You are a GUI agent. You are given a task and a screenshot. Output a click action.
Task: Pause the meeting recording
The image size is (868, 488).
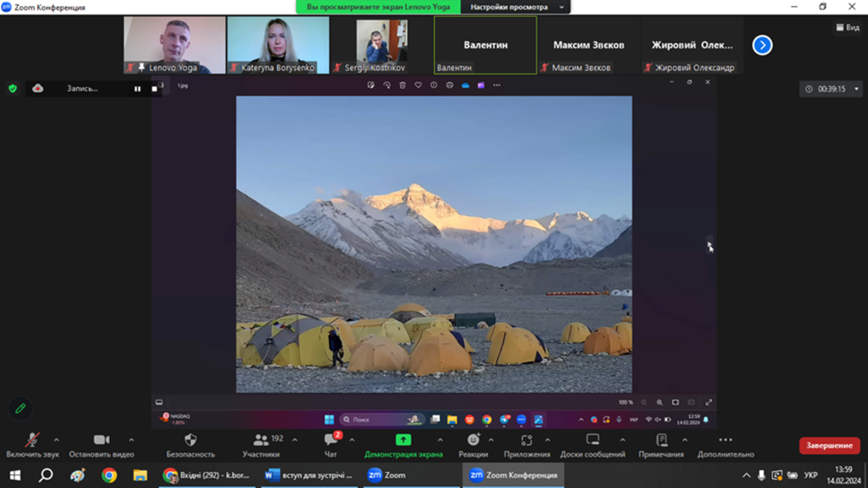point(137,89)
